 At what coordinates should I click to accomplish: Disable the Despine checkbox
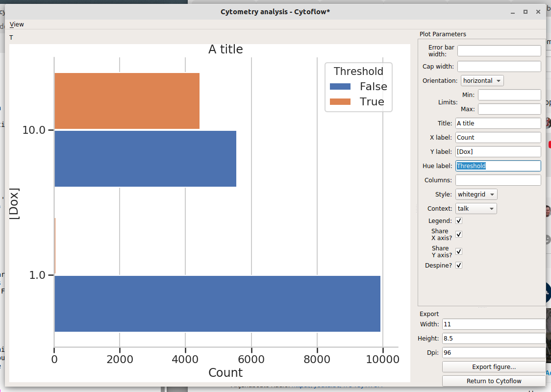click(458, 265)
